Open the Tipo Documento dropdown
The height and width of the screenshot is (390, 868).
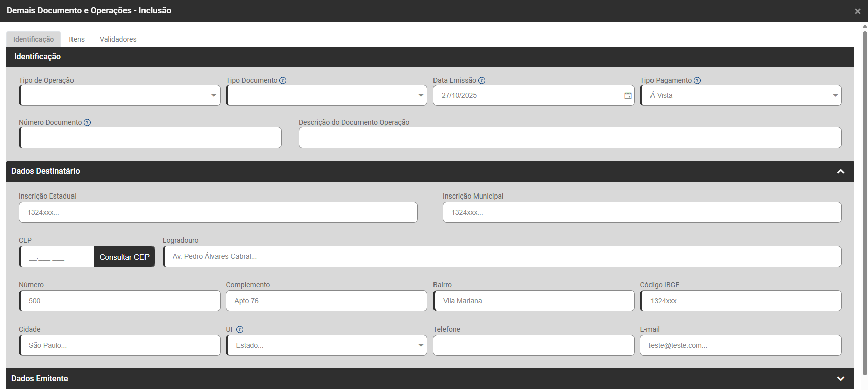327,95
